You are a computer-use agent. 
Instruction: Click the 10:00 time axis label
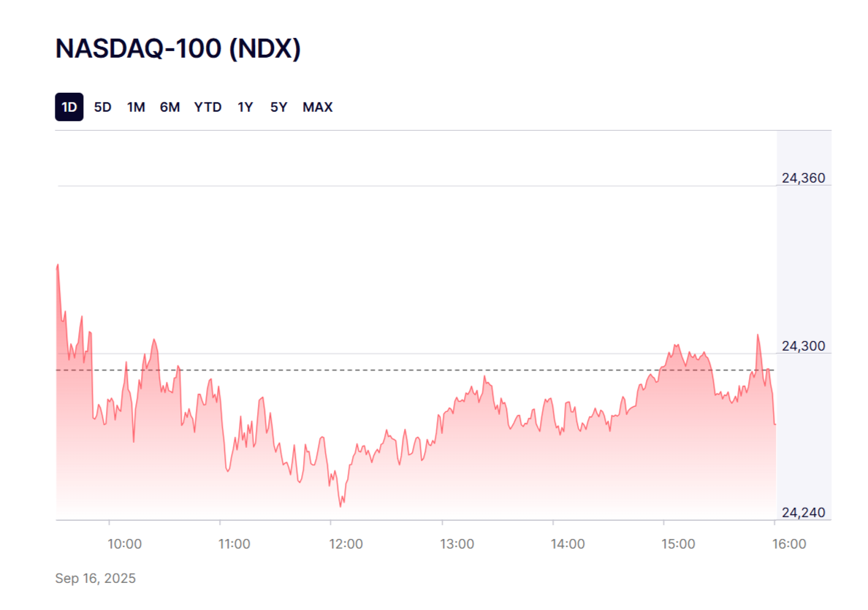point(124,544)
